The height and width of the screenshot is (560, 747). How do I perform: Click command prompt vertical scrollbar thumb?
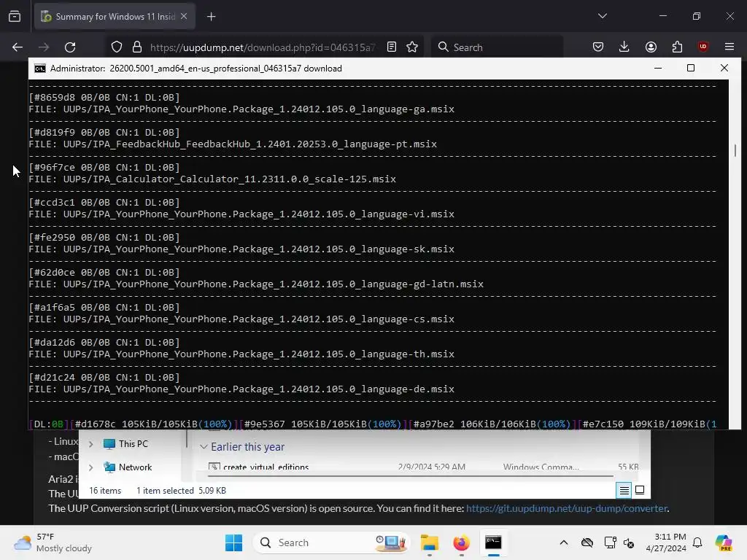click(x=735, y=150)
